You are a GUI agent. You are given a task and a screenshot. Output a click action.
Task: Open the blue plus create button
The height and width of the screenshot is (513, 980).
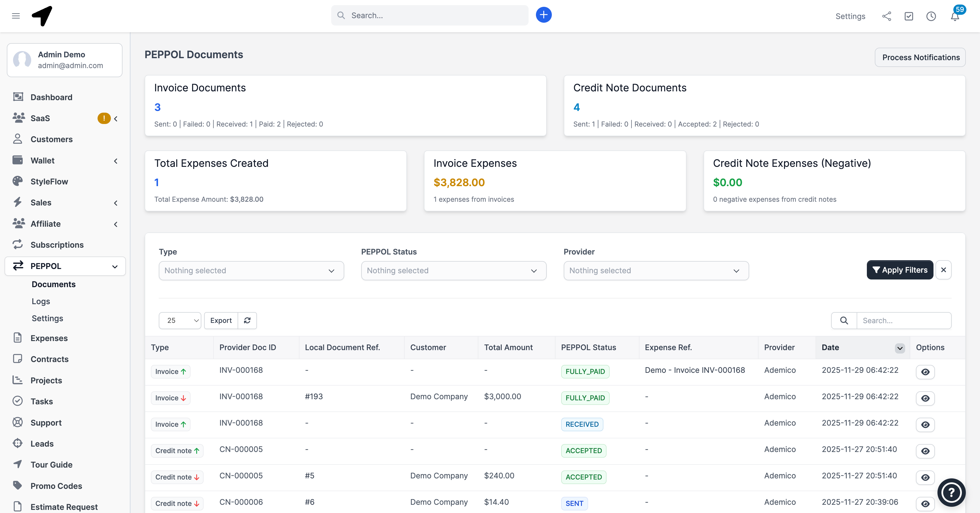click(x=543, y=14)
